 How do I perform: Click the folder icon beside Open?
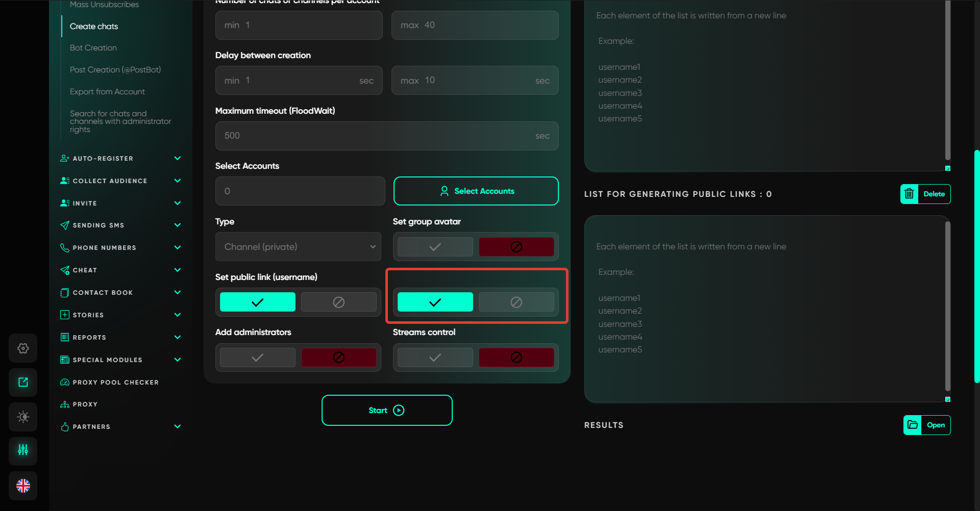913,425
